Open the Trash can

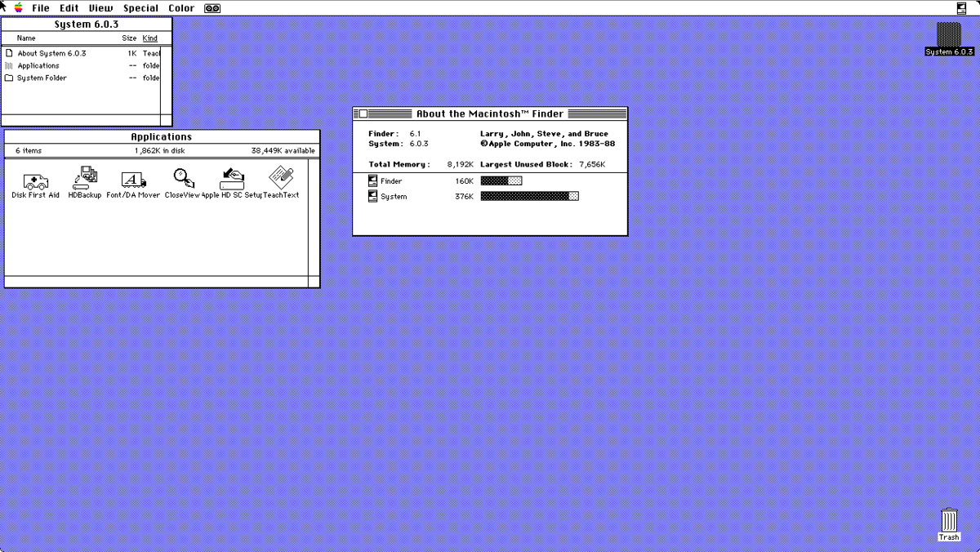[949, 520]
